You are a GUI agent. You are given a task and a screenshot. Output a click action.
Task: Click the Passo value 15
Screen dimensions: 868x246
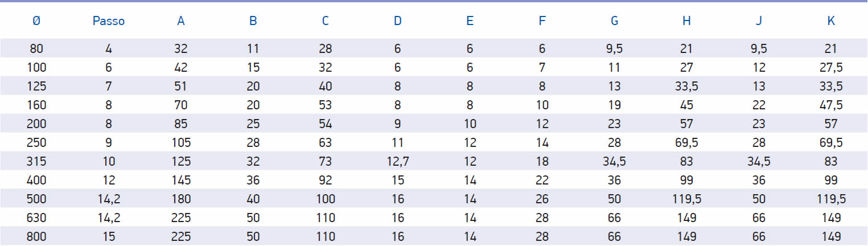coord(109,237)
